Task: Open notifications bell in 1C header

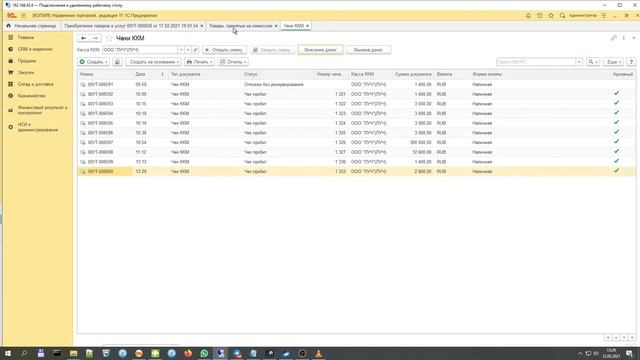Action: [x=528, y=16]
